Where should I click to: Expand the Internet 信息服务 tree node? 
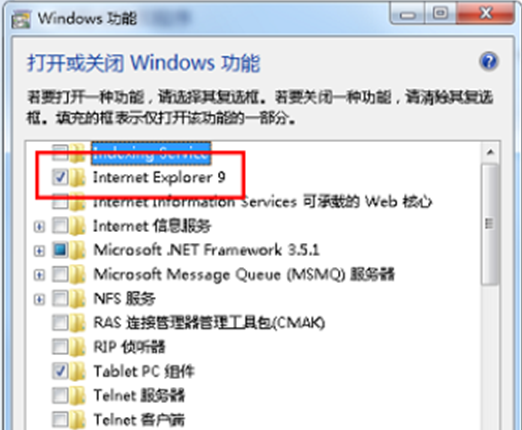pyautogui.click(x=39, y=227)
